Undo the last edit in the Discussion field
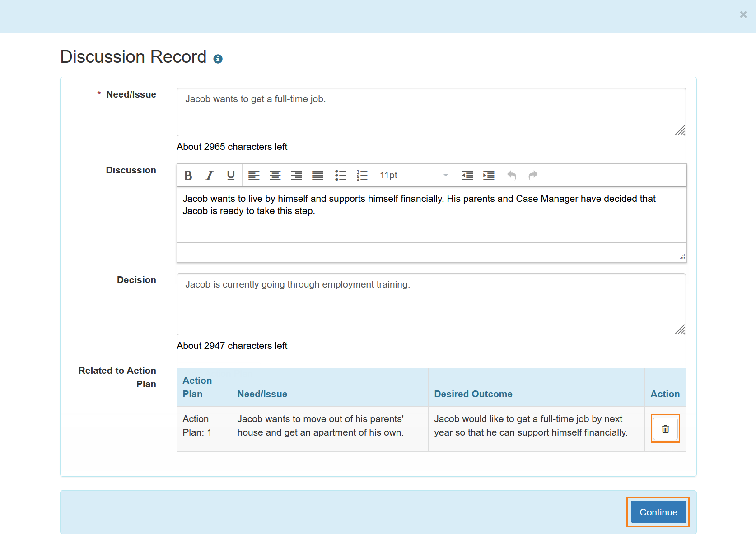 511,175
